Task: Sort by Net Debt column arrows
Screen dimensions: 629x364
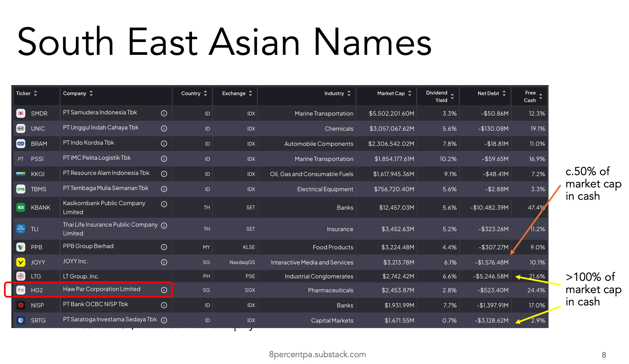Action: click(x=504, y=93)
